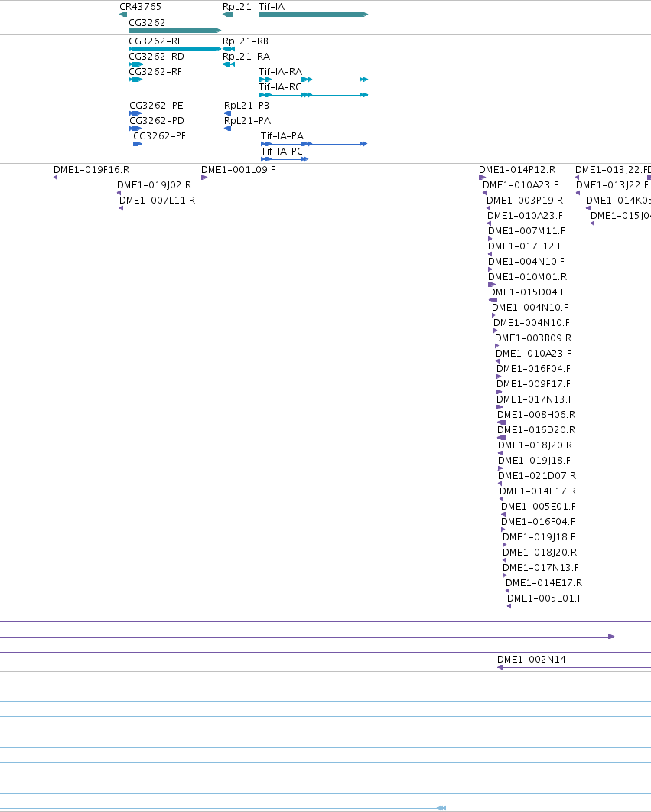
Task: Select the RpL21-RB transcript label
Action: point(246,41)
